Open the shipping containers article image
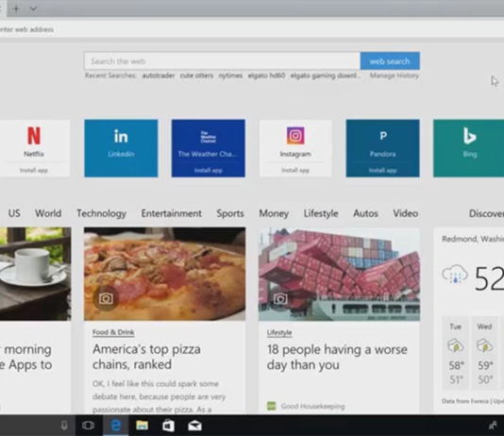This screenshot has width=504, height=436. [339, 274]
